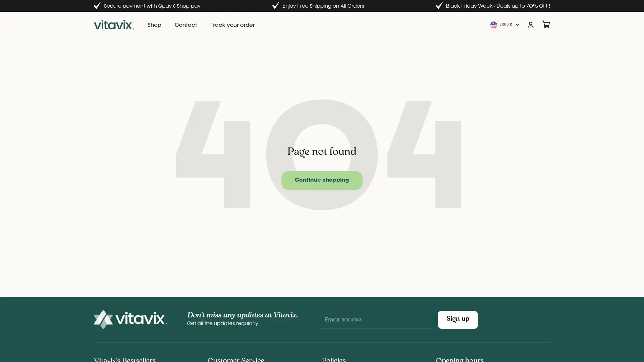
Task: Click the vitavix logo in the footer
Action: click(x=130, y=319)
